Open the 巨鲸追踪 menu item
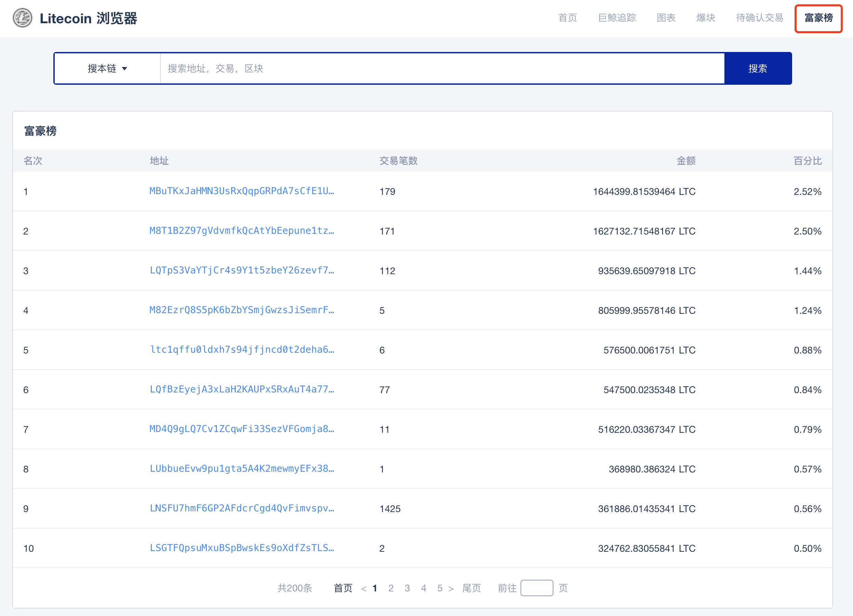Viewport: 853px width, 616px height. (x=617, y=18)
